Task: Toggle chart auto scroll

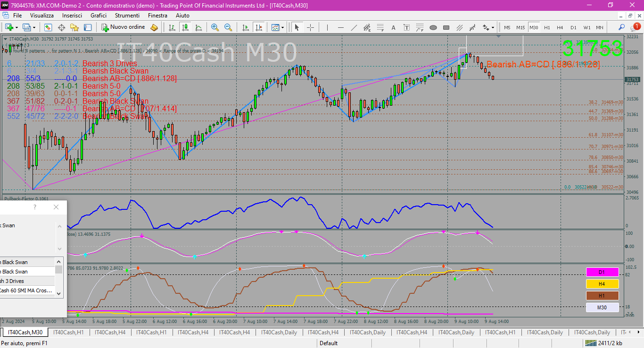Action: pos(245,27)
